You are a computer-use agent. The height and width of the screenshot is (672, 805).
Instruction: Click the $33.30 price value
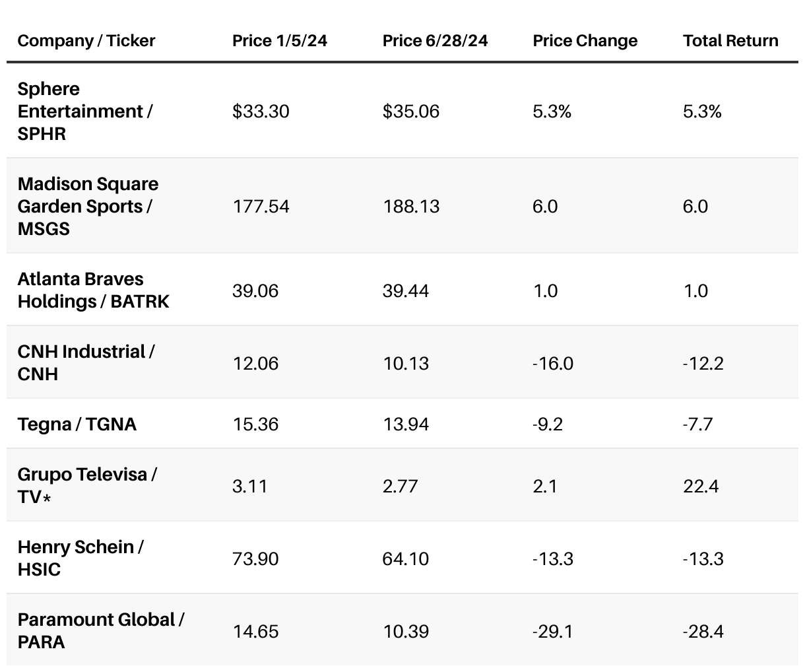coord(261,112)
